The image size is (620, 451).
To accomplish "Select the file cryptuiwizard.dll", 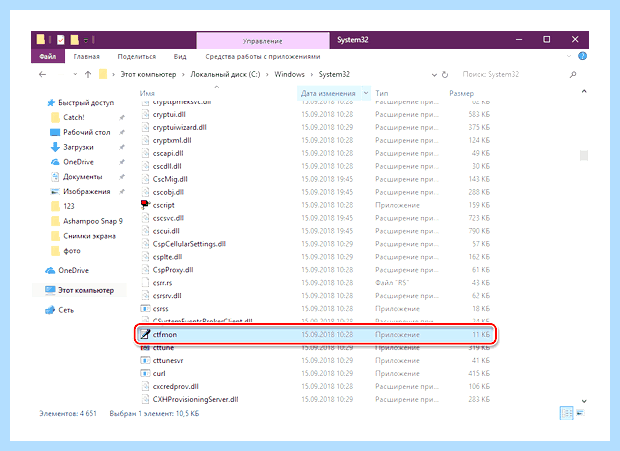I will click(180, 127).
